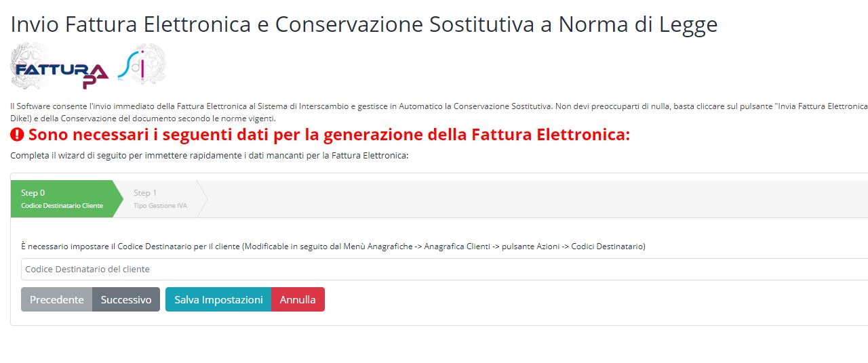Cancel the wizard with Annulla

298,299
